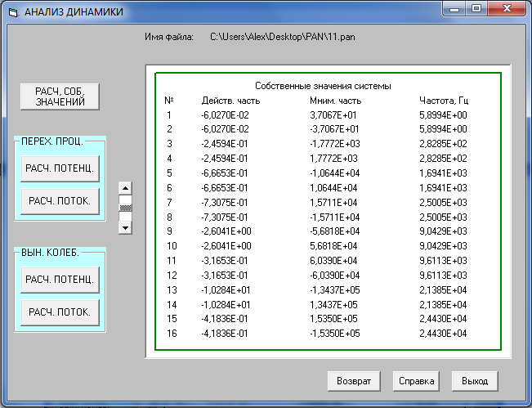Click the Действ. часть column header
The height and width of the screenshot is (408, 532).
point(230,101)
